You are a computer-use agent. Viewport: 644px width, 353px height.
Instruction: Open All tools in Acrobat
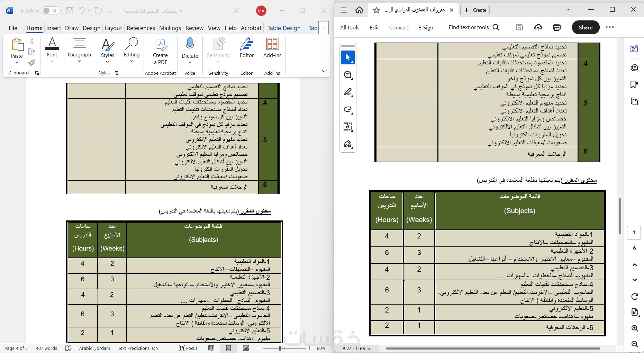coord(350,27)
